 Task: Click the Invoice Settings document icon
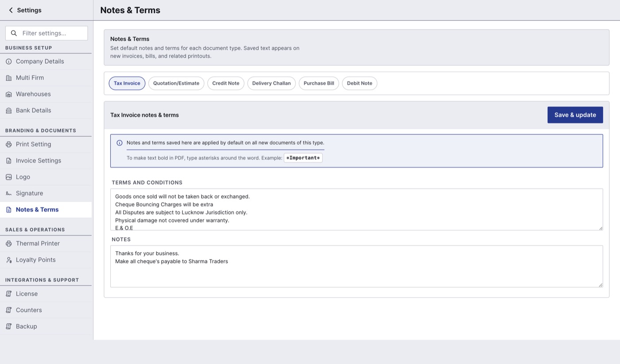point(8,161)
